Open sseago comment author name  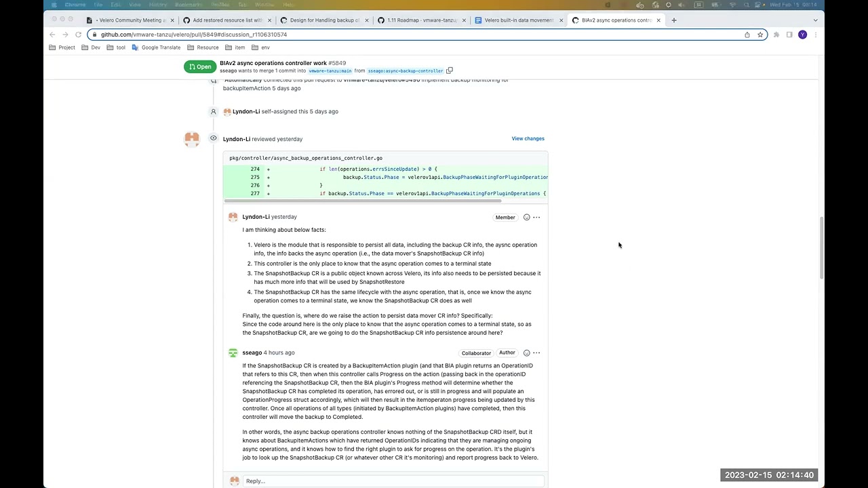pyautogui.click(x=252, y=352)
